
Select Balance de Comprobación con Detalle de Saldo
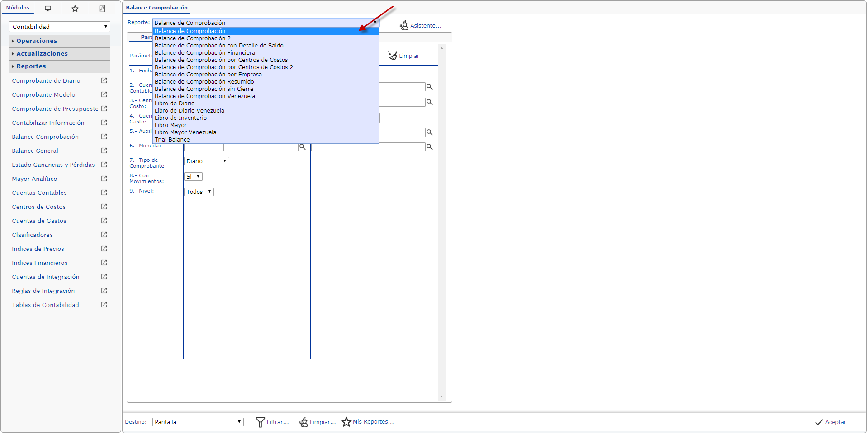coord(266,46)
